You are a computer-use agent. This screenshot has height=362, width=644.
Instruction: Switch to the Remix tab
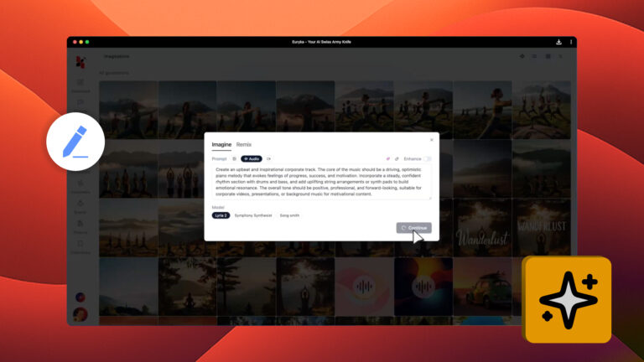point(243,144)
